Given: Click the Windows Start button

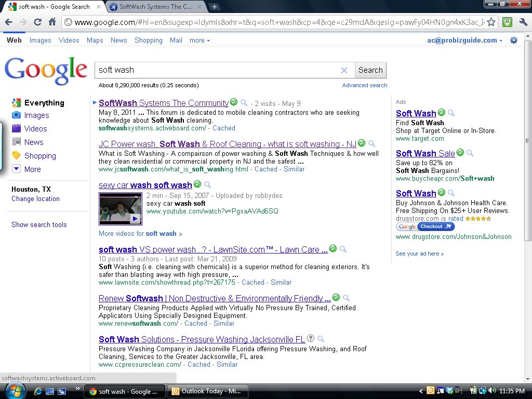Looking at the screenshot, I should [14, 390].
